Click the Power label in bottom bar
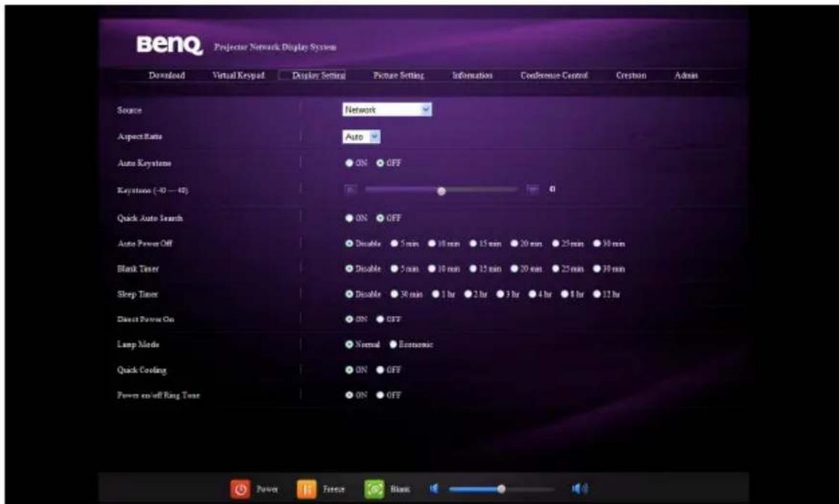The width and height of the screenshot is (839, 504). tap(267, 489)
